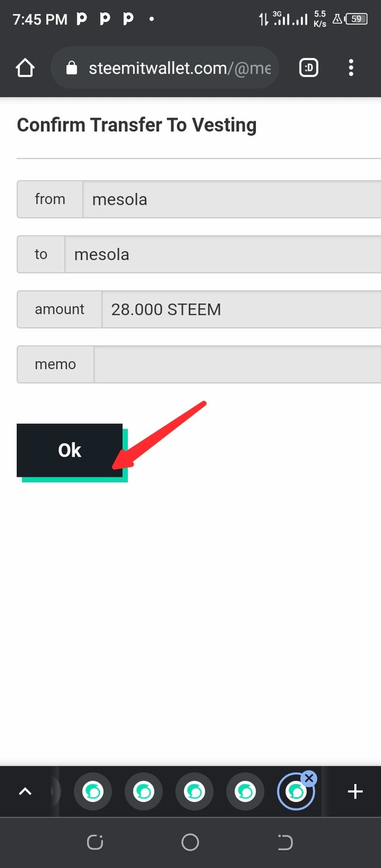Open a new tab with the plus button

(355, 791)
